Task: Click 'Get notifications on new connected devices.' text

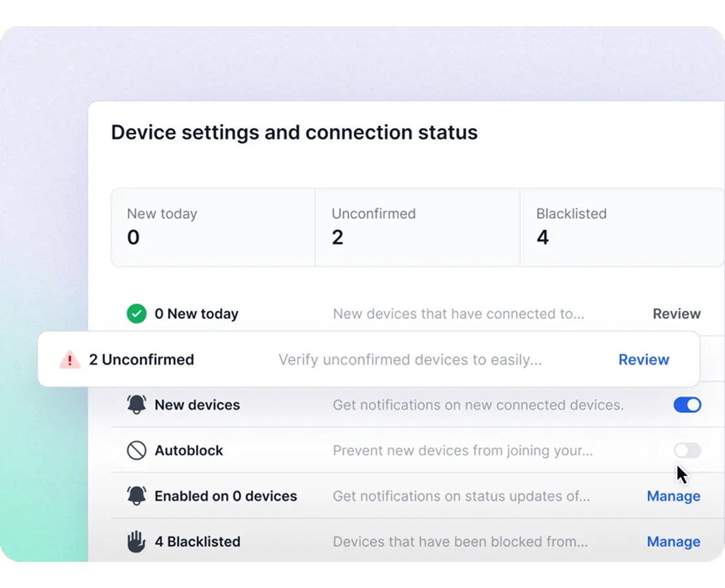Action: click(478, 405)
